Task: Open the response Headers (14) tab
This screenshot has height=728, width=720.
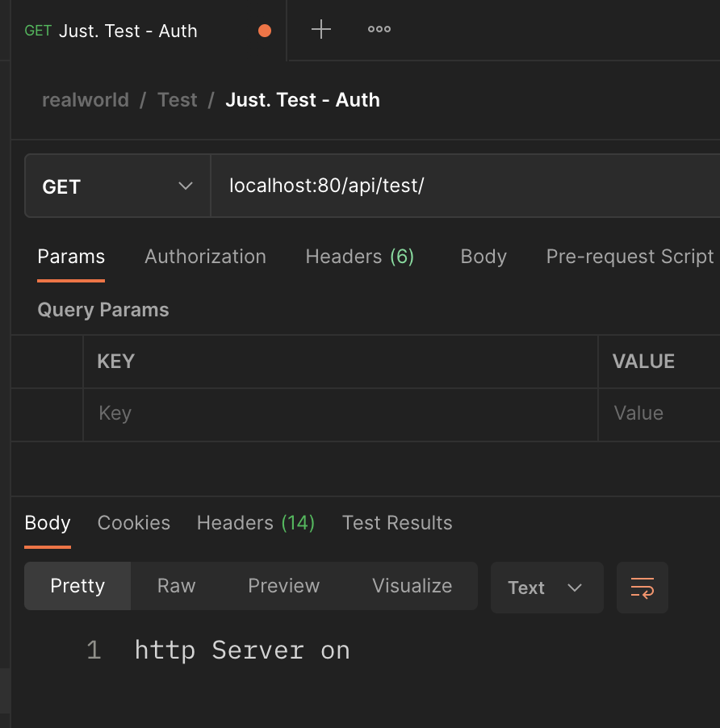Action: click(256, 523)
